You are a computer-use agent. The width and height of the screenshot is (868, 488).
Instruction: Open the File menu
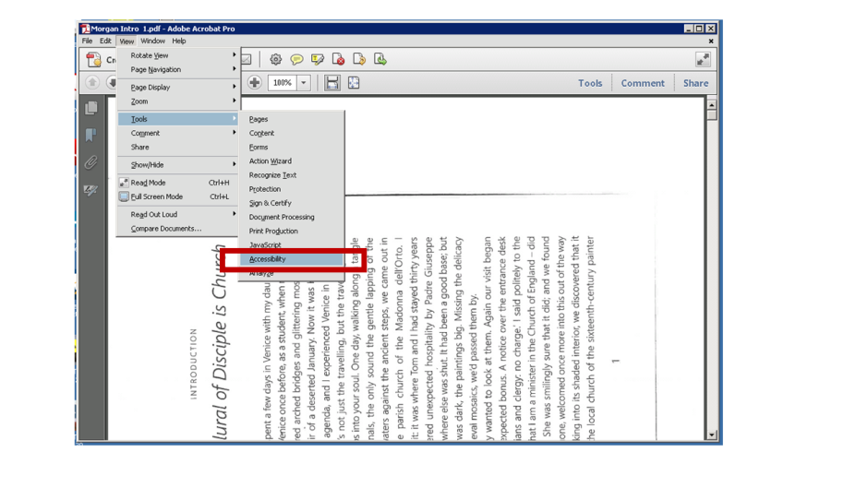pyautogui.click(x=87, y=41)
